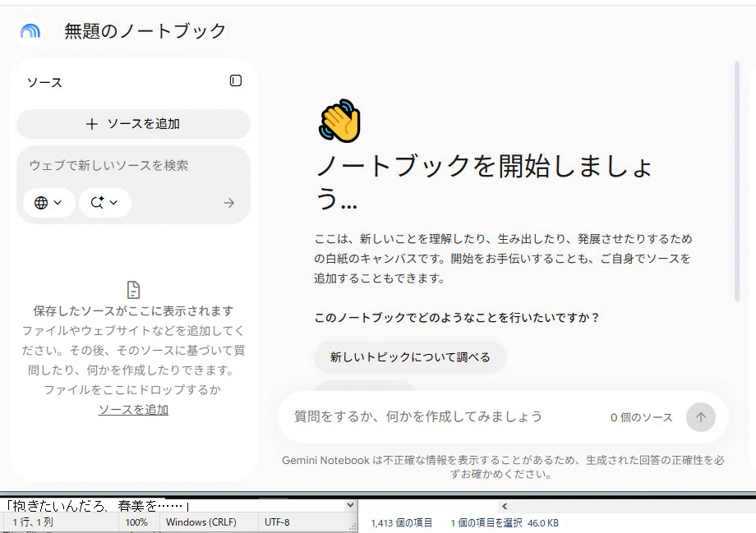Viewport: 756px width, 533px height.
Task: Open the globe web source dropdown
Action: [48, 202]
